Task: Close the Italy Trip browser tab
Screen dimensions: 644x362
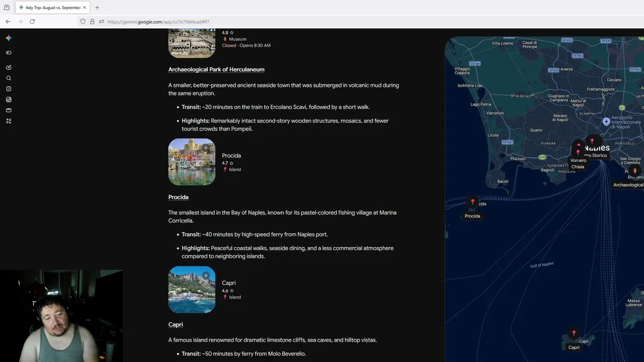Action: click(85, 8)
